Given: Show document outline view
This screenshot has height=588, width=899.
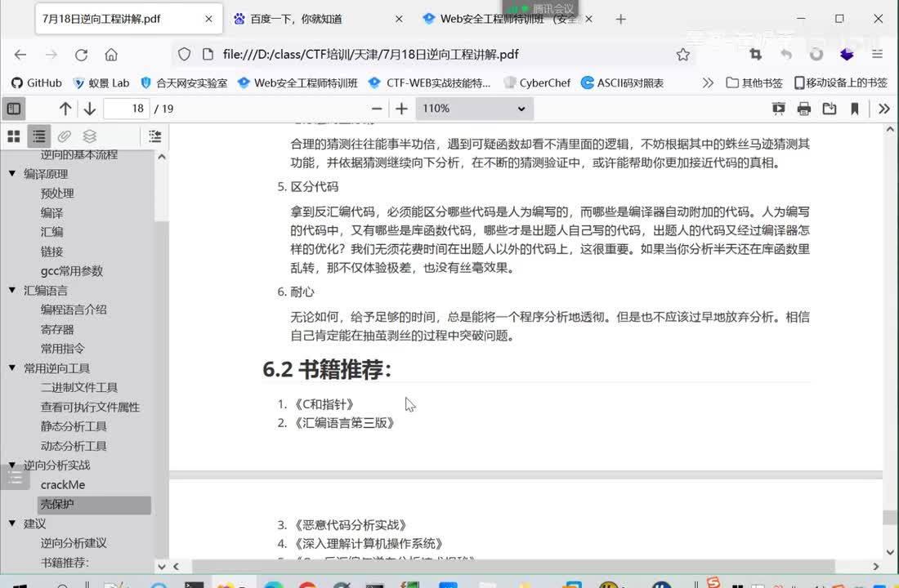Looking at the screenshot, I should coord(39,136).
